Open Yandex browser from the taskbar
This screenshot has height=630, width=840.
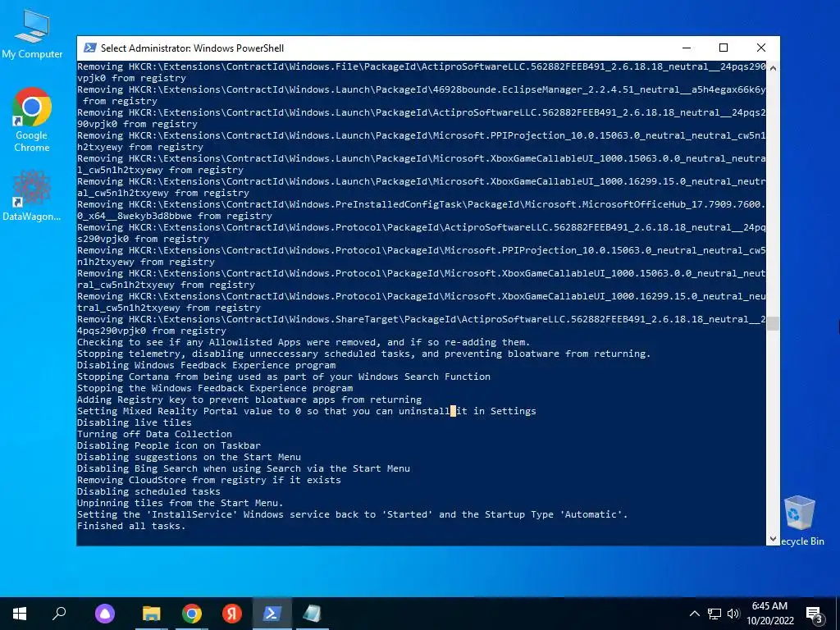tap(232, 614)
